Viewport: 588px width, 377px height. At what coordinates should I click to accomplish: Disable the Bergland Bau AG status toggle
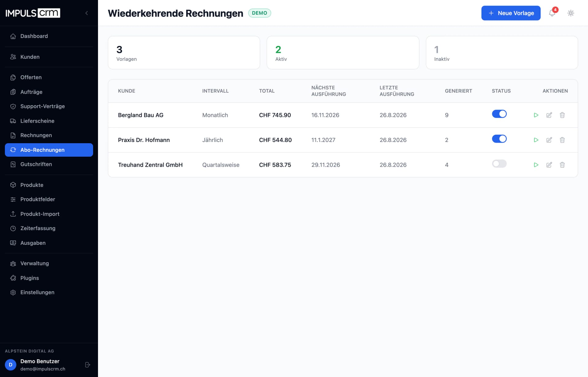[x=499, y=114]
